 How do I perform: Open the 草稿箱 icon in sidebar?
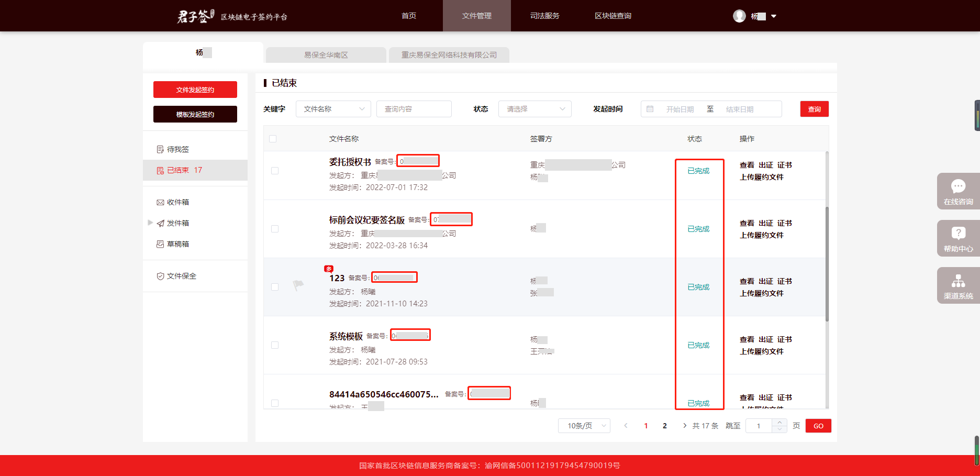coord(160,244)
